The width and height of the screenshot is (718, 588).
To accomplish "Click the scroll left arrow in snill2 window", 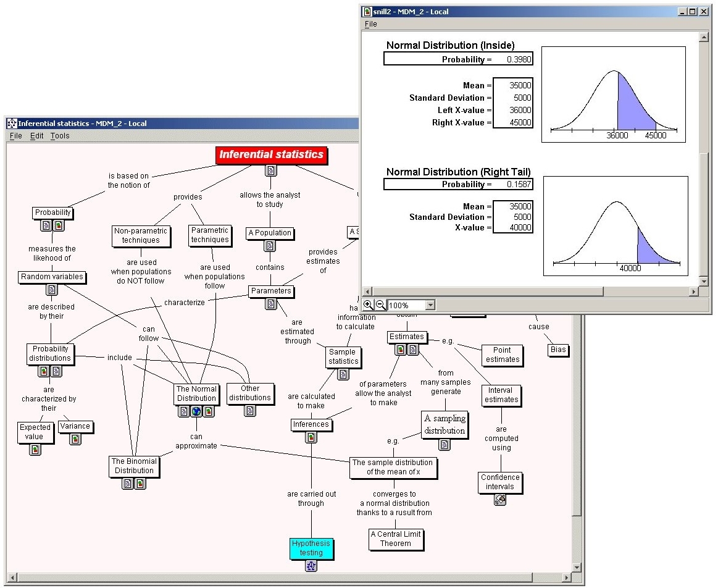I will (x=367, y=292).
